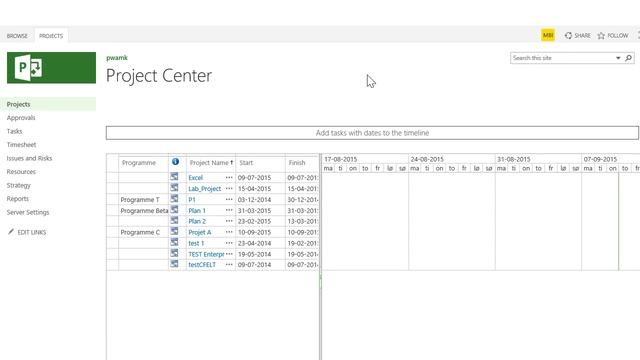
Task: Open Strategy navigation link
Action: click(18, 185)
